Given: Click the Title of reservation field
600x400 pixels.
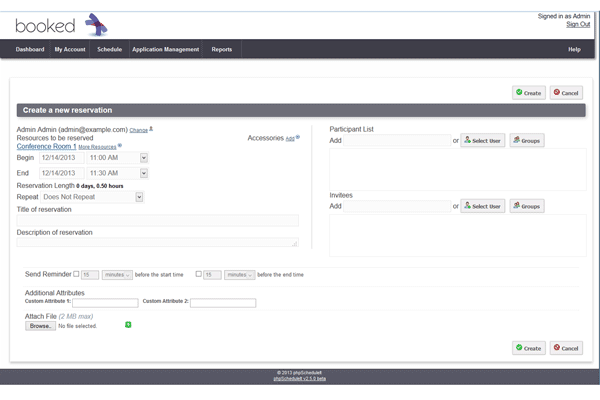Looking at the screenshot, I should click(x=157, y=220).
